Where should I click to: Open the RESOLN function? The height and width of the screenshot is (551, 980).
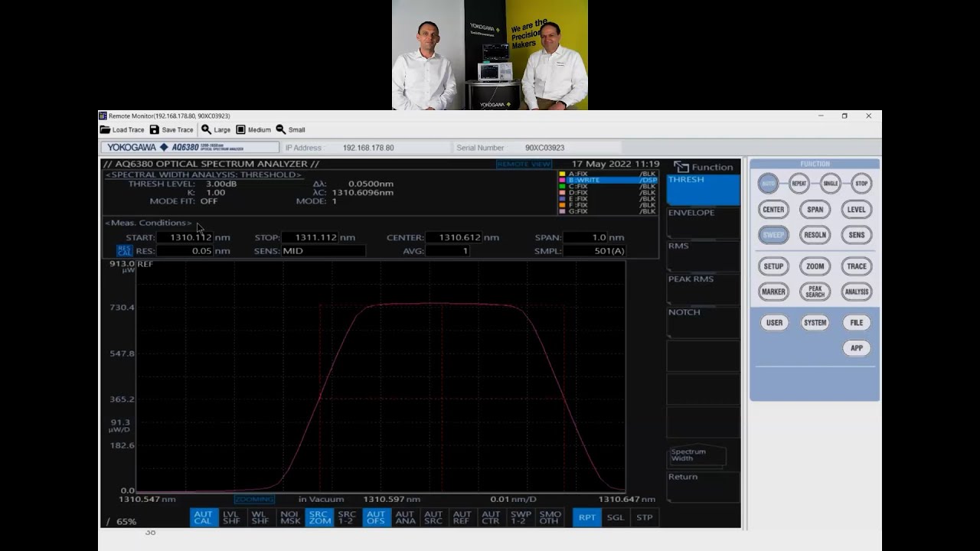(x=815, y=235)
